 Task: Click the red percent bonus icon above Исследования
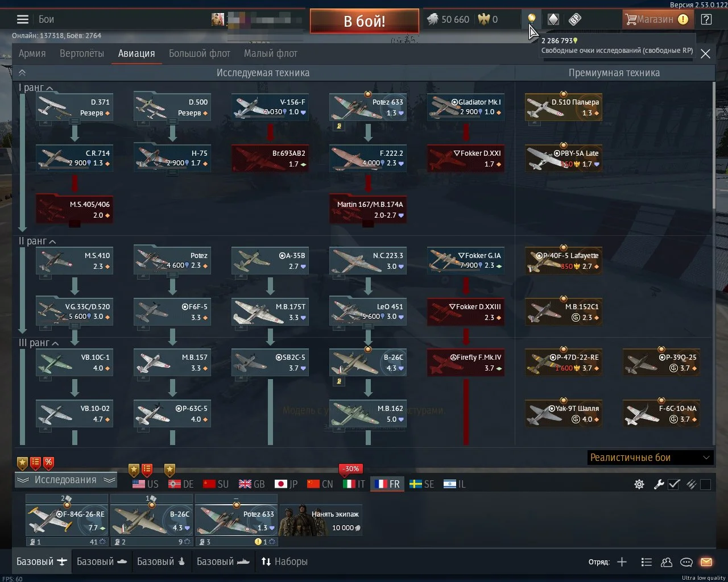tap(49, 463)
